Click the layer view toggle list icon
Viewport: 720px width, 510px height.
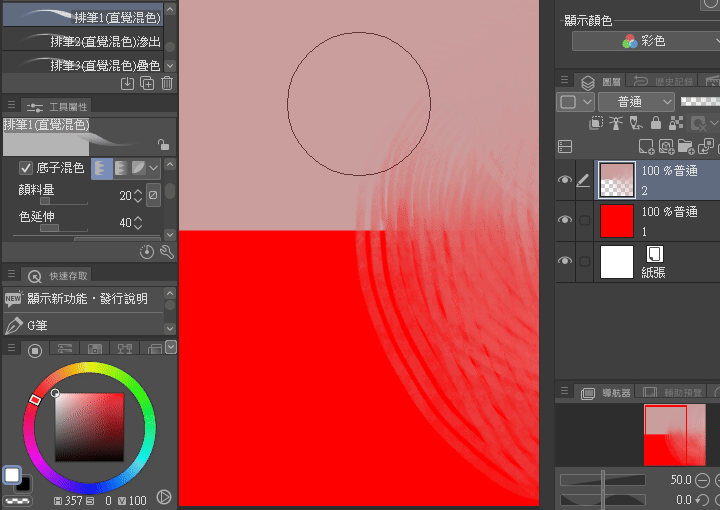(x=565, y=146)
